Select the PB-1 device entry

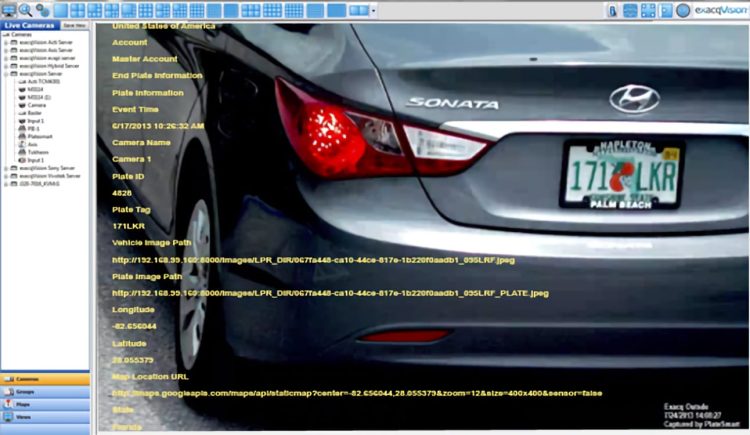pyautogui.click(x=33, y=129)
